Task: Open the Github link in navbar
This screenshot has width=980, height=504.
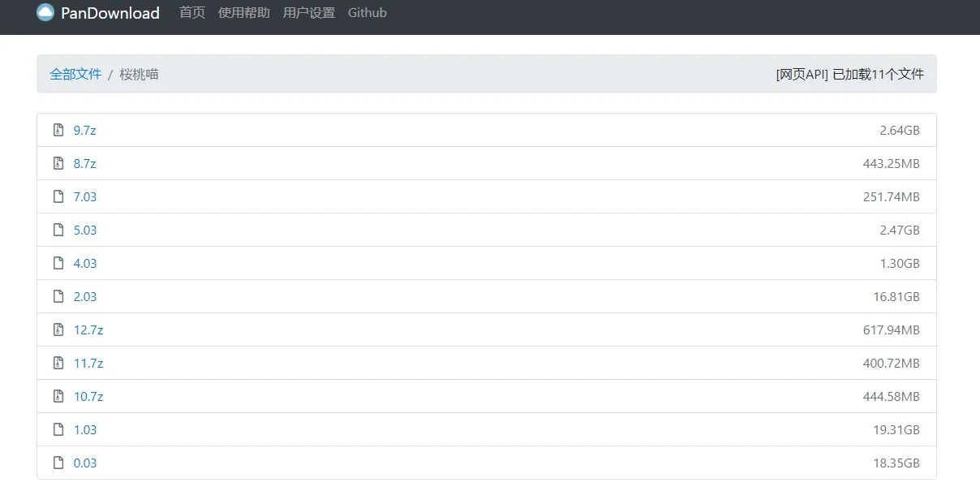Action: [x=367, y=13]
